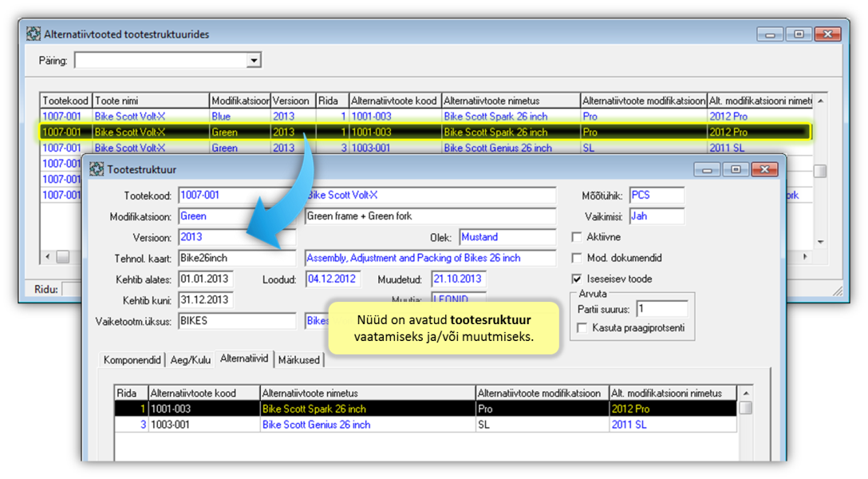The image size is (868, 479).
Task: Open the Päring dropdown list
Action: click(254, 61)
